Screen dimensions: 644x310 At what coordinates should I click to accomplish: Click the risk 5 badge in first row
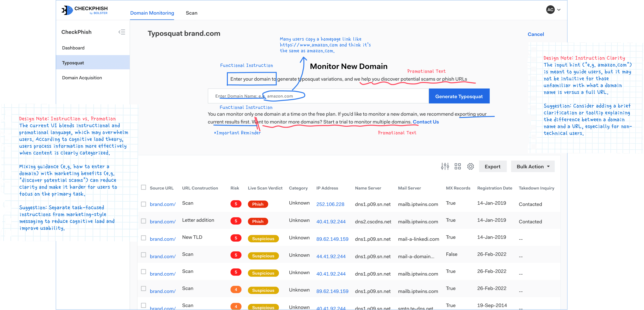pos(235,204)
